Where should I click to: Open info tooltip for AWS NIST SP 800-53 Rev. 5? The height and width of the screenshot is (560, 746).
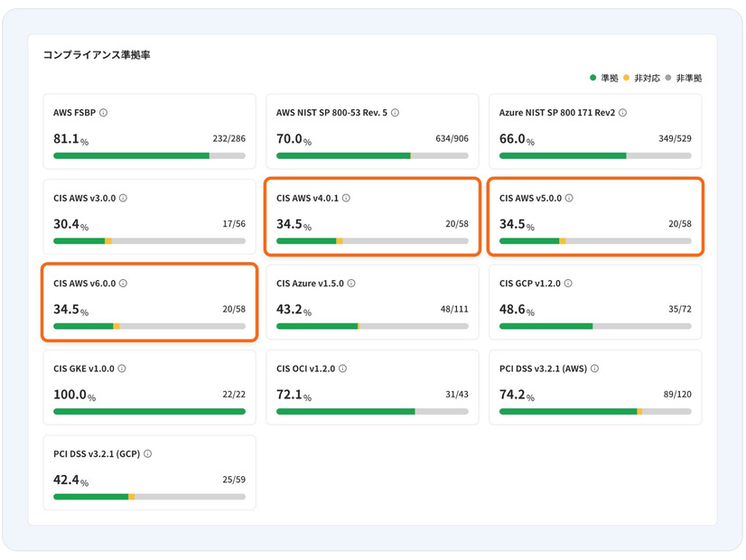click(x=396, y=113)
